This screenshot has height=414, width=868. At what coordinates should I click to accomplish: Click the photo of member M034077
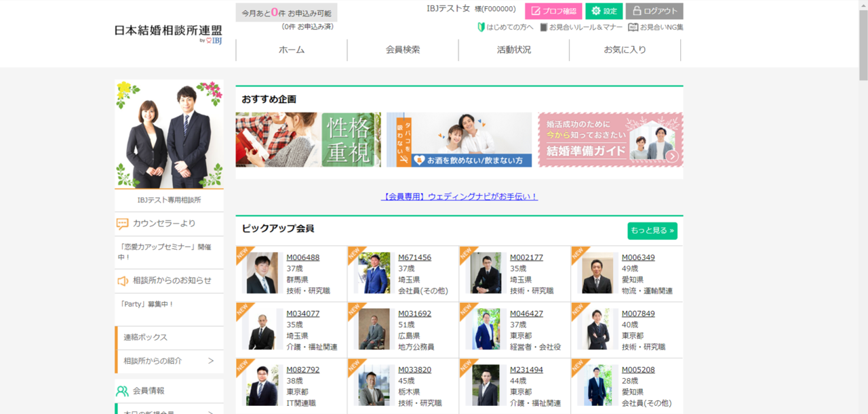pos(262,329)
